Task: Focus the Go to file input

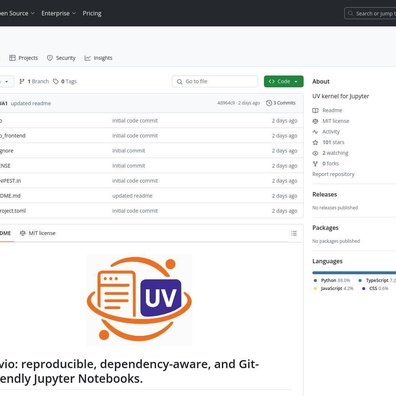Action: click(215, 81)
